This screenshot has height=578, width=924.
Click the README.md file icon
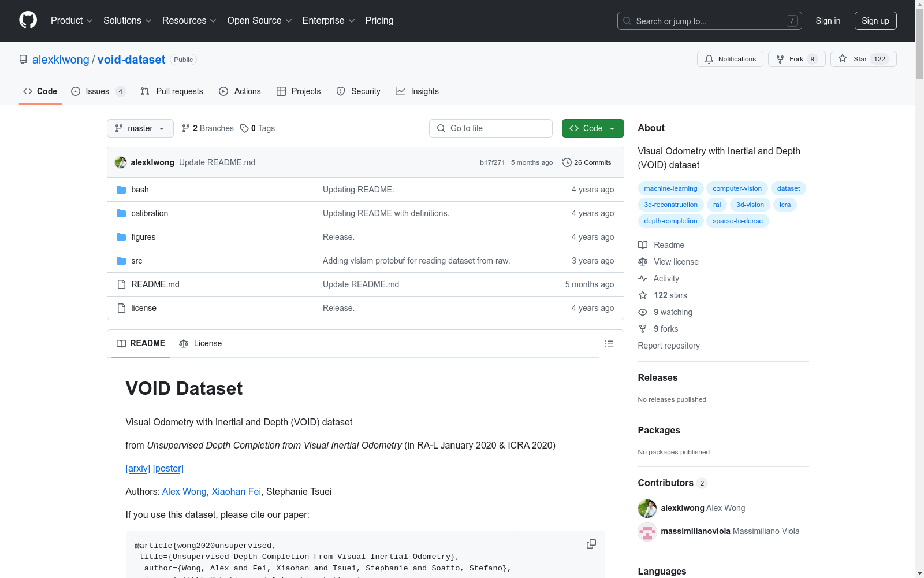point(121,284)
